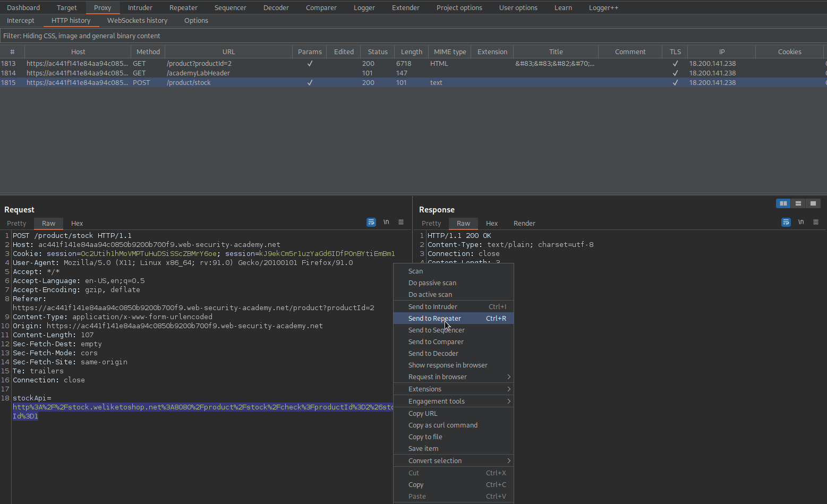Choose Send to Decoder menu entry
Viewport: 827px width, 504px height.
tap(454, 354)
